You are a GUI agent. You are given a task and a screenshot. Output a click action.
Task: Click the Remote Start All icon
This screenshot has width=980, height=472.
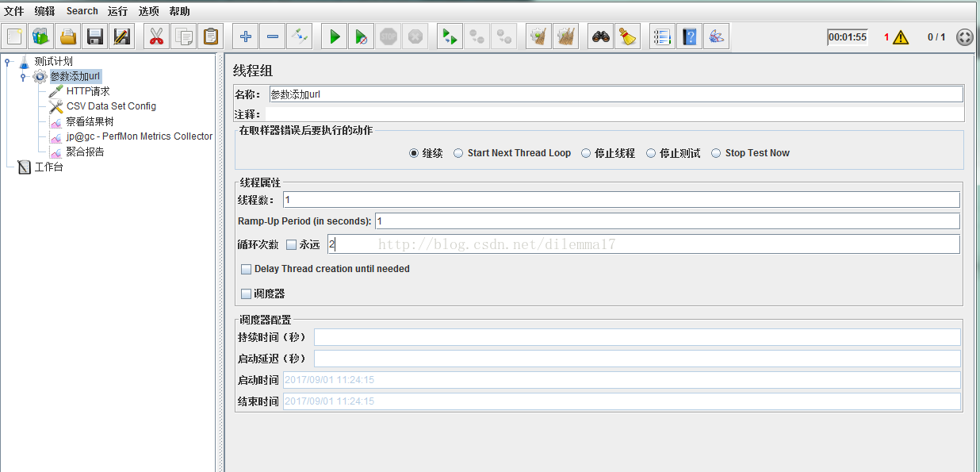450,36
